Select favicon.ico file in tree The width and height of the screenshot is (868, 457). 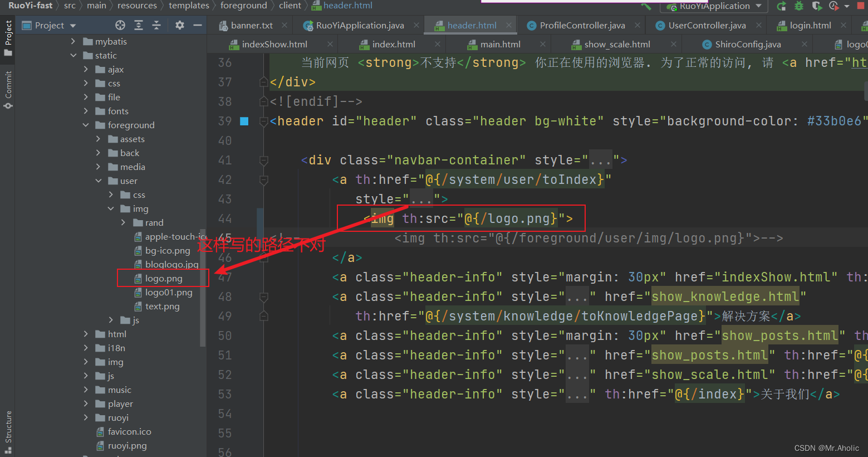tap(129, 431)
